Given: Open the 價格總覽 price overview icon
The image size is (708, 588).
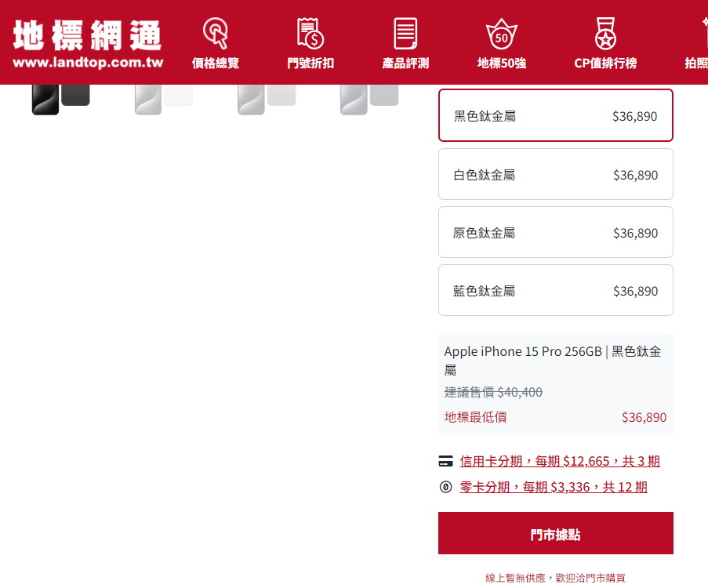Looking at the screenshot, I should coord(215,33).
